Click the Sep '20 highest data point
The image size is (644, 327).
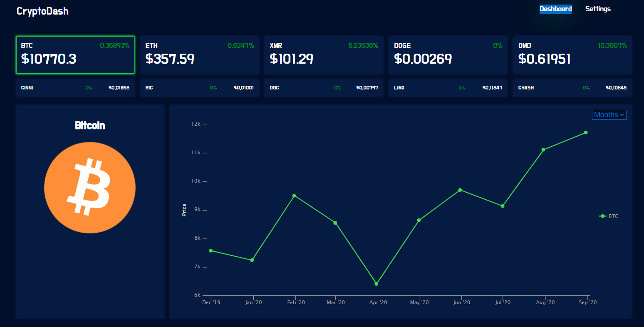tap(586, 133)
